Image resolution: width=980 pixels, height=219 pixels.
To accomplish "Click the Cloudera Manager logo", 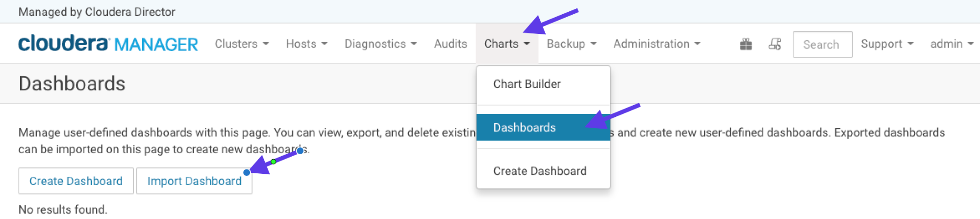I will point(108,44).
